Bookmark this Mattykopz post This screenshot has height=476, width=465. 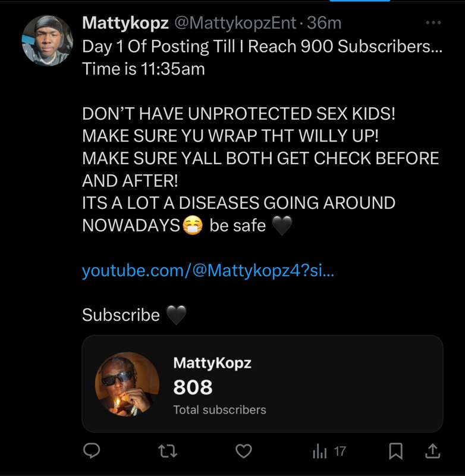[395, 452]
